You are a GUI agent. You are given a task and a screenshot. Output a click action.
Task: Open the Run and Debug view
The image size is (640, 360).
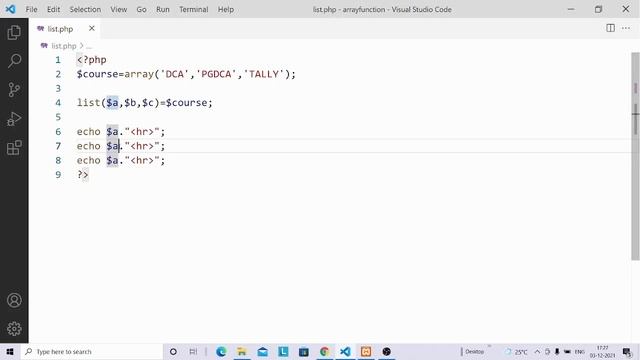point(14,119)
